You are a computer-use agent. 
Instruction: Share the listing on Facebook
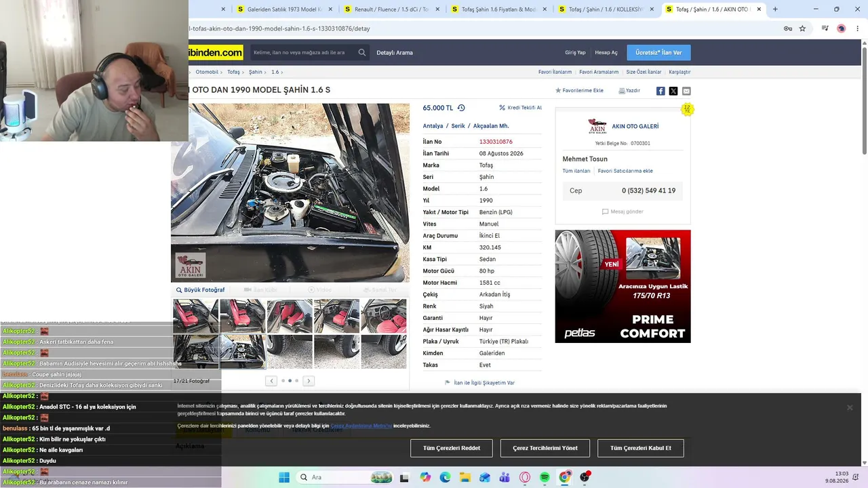[660, 91]
